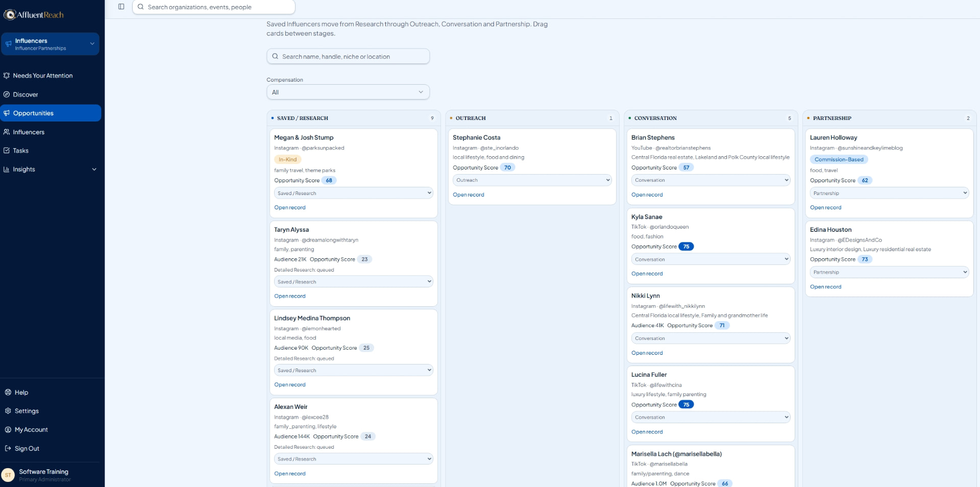The height and width of the screenshot is (487, 980).
Task: Click the Discover compass icon
Action: pos(7,94)
